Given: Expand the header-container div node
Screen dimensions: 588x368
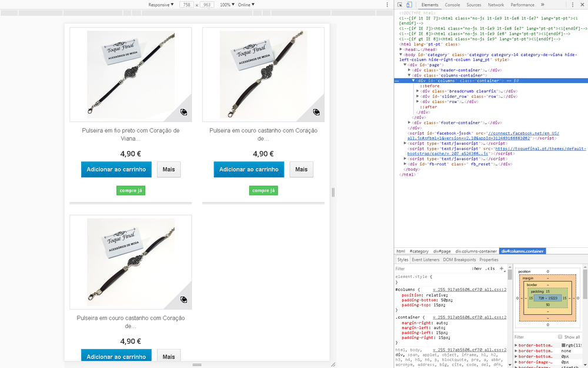Looking at the screenshot, I should 409,70.
